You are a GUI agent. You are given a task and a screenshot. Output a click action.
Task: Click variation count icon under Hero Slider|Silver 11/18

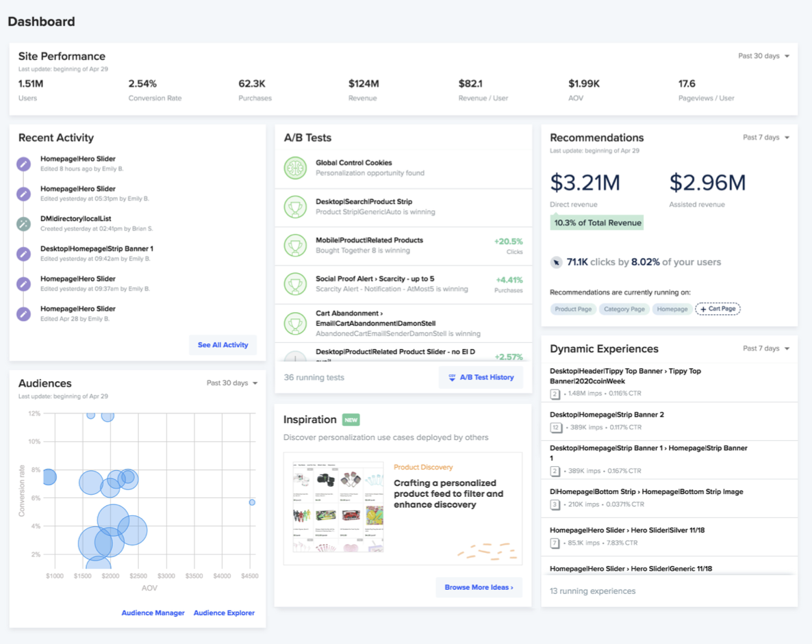click(x=555, y=543)
